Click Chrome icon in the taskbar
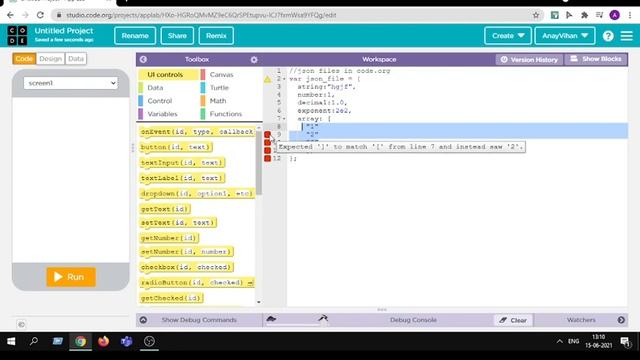640x360 pixels. [80, 341]
